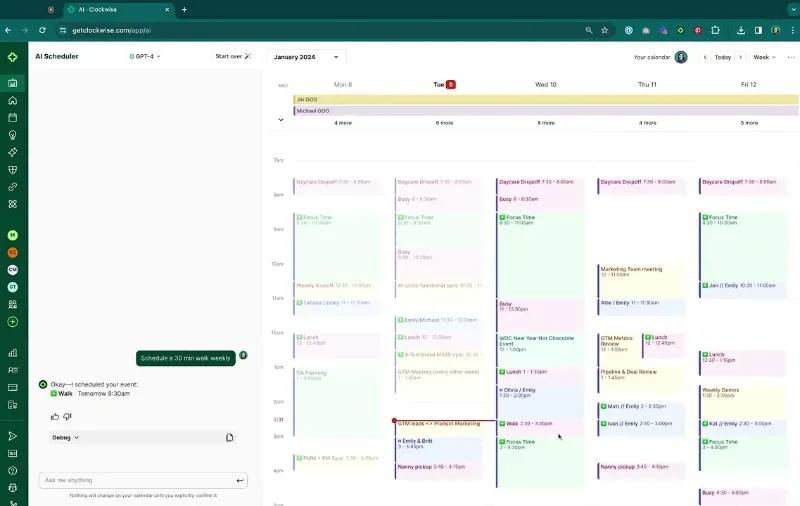Click the green plus icon in the sidebar
The width and height of the screenshot is (800, 506).
(13, 322)
